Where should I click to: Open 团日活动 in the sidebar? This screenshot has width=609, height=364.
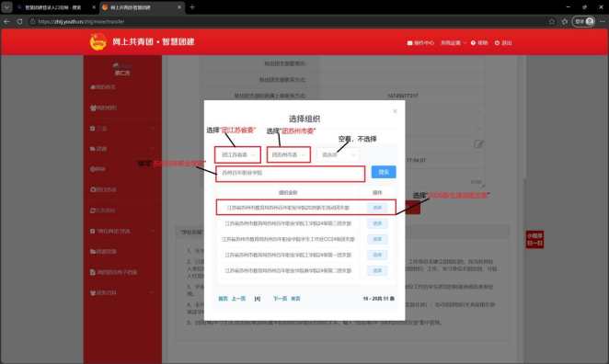(103, 189)
